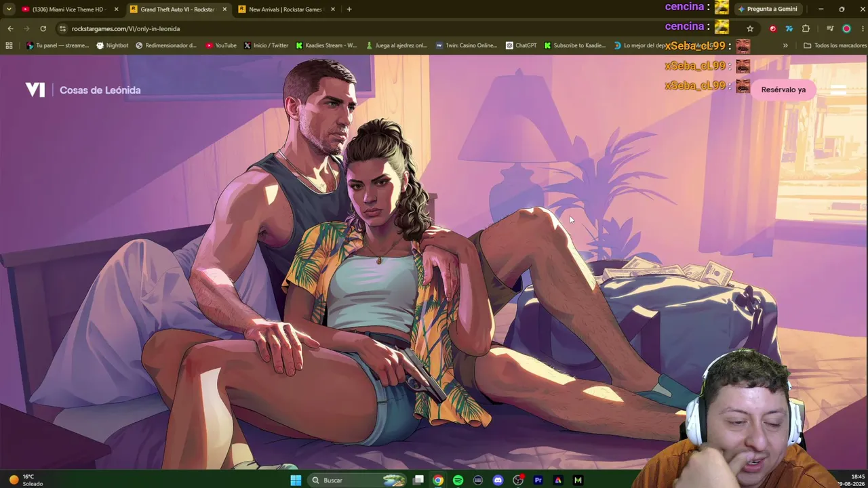Click the red extension icon in toolbar

point(772,28)
